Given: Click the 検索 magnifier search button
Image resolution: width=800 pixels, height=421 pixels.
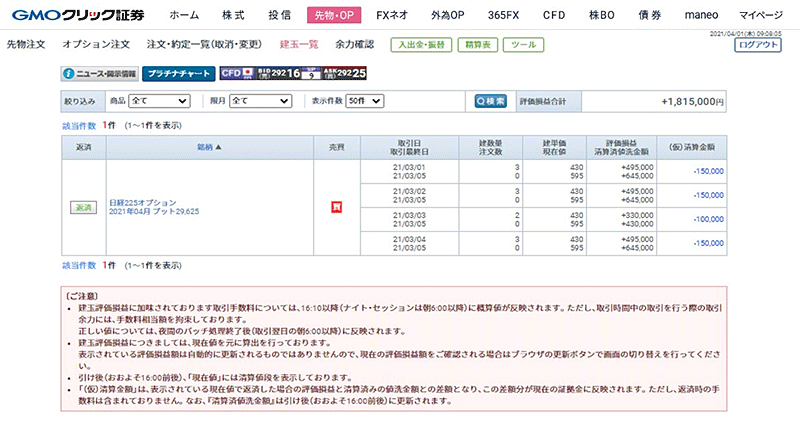Looking at the screenshot, I should point(491,101).
